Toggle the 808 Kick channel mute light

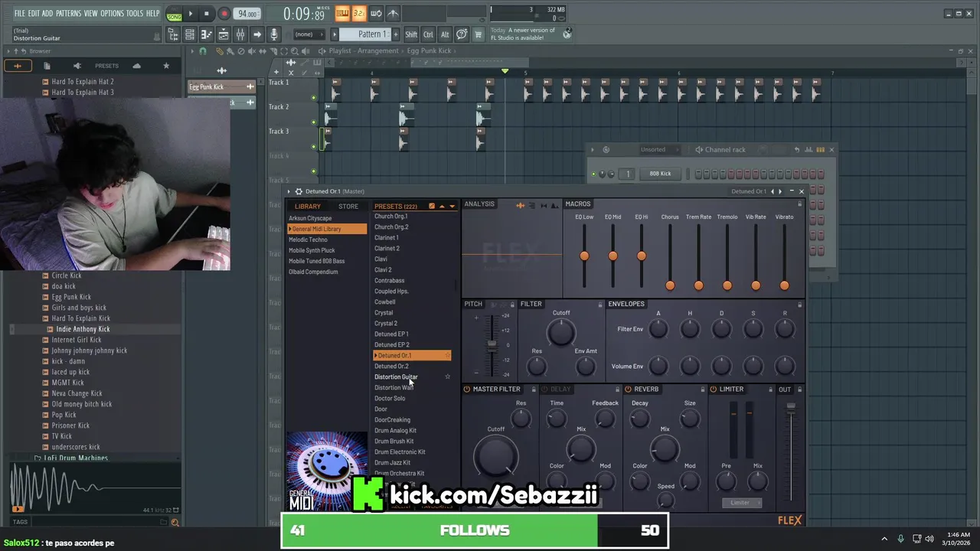point(593,174)
